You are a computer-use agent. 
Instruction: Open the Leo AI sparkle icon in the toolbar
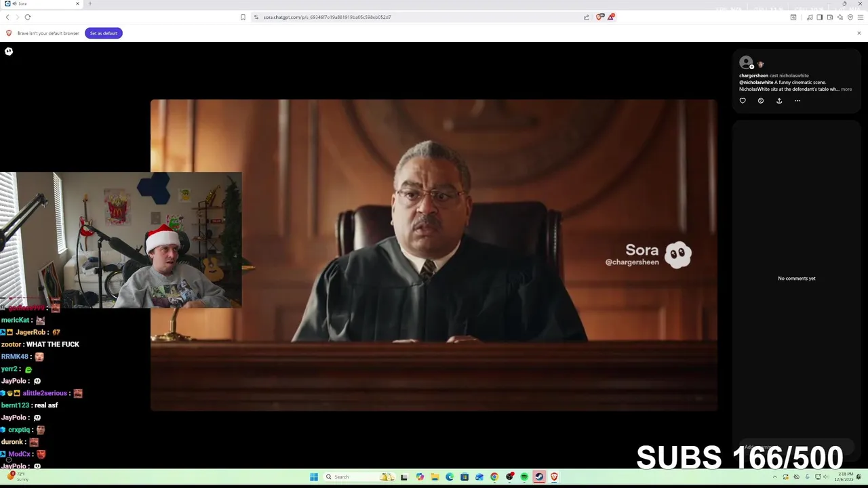[840, 17]
